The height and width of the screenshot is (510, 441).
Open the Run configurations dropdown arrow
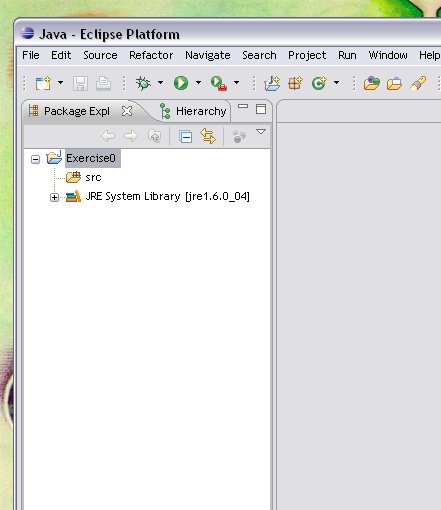198,82
